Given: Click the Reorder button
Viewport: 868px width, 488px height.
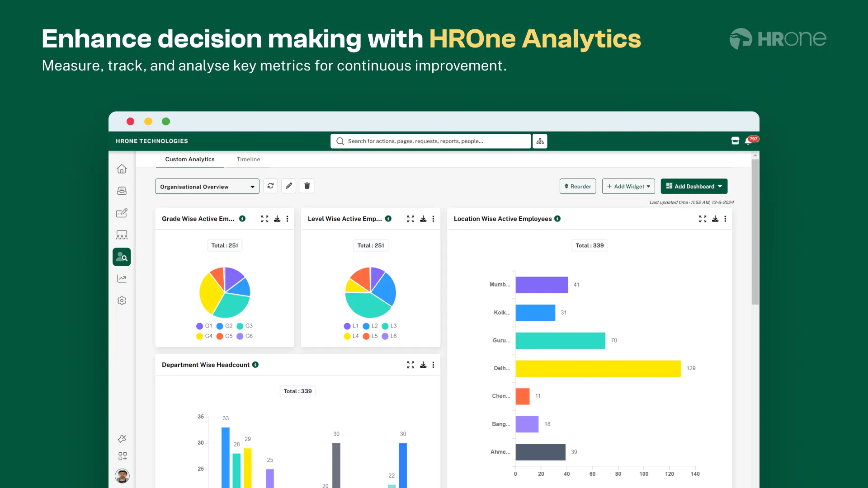Looking at the screenshot, I should (x=577, y=186).
